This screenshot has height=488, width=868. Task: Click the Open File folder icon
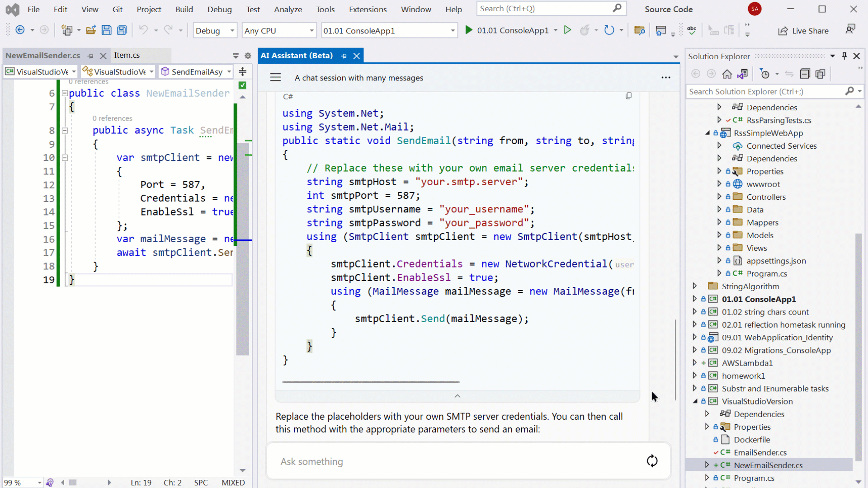[91, 30]
